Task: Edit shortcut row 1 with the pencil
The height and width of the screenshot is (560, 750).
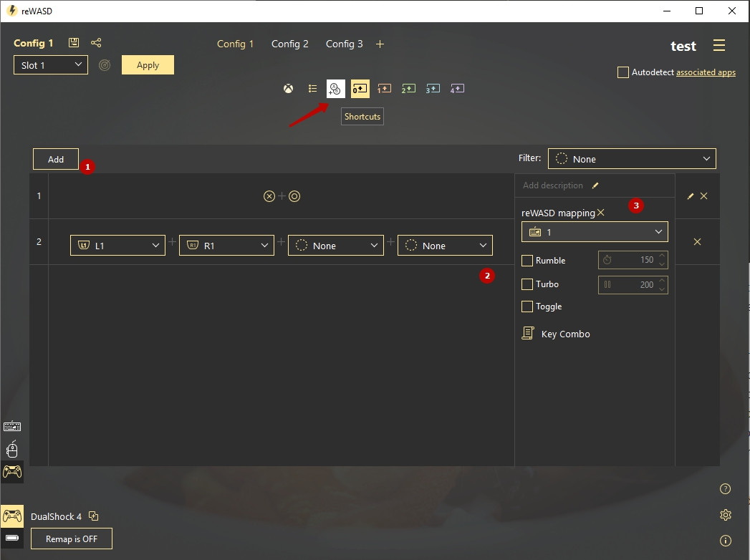Action: click(691, 196)
